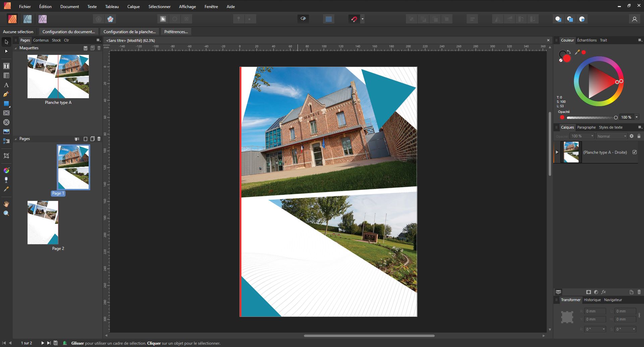Select the Picture Frame Rectangle tool
The width and height of the screenshot is (644, 347).
tap(6, 113)
